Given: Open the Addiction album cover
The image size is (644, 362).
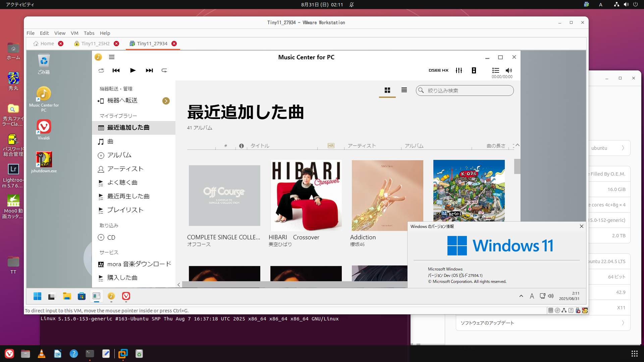Looking at the screenshot, I should [x=387, y=195].
